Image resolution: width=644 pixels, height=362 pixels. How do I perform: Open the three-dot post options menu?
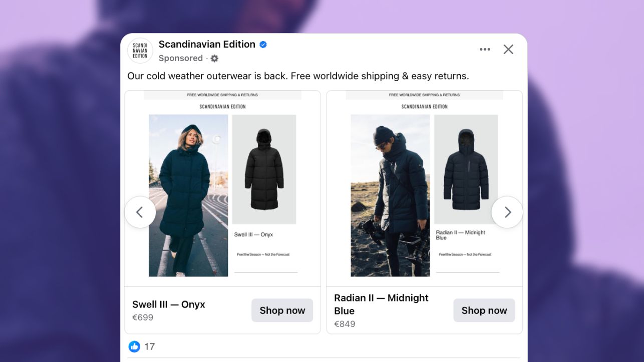(485, 49)
